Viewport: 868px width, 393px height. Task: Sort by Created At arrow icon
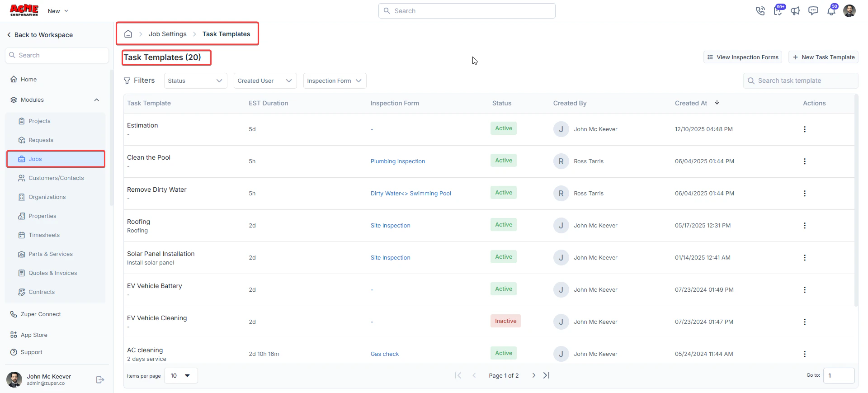pos(717,103)
